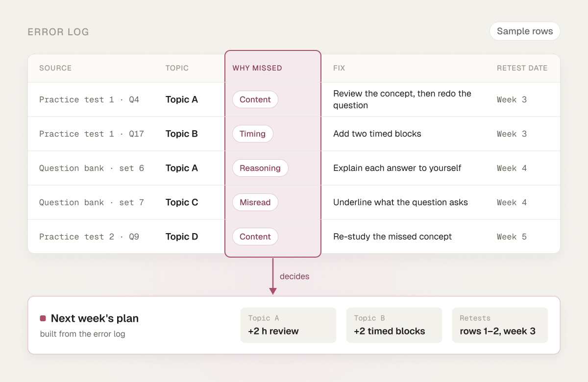Click Topic A in the set 6 row
Image resolution: width=588 pixels, height=382 pixels.
(182, 168)
